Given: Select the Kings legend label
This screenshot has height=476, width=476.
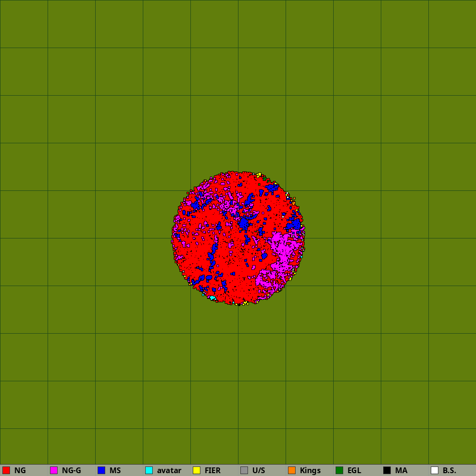Looking at the screenshot, I should [310, 471].
